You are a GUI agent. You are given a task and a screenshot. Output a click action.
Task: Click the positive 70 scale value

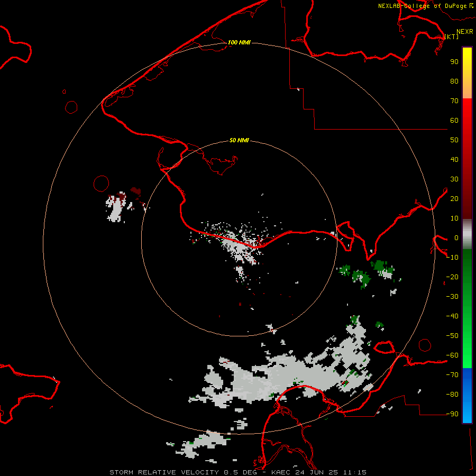[454, 101]
